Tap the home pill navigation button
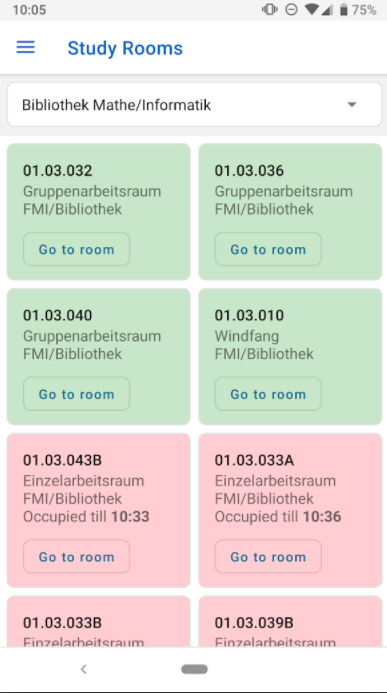387x693 pixels. click(x=194, y=669)
